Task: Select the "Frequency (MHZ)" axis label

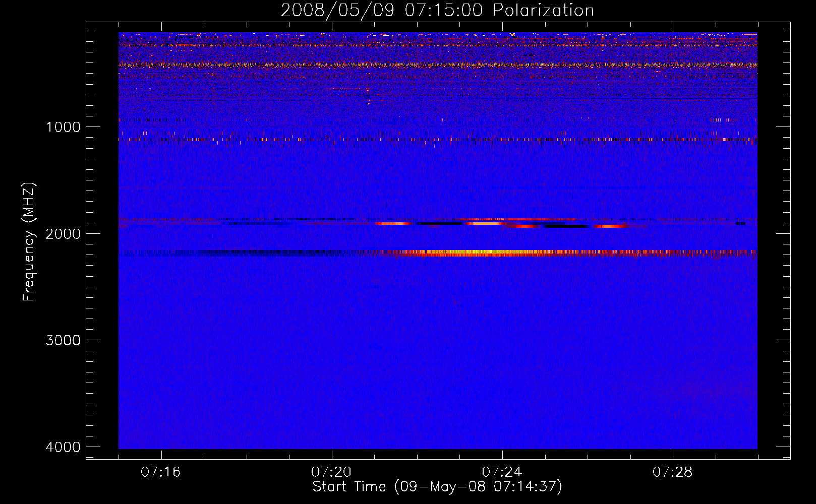Action: [x=29, y=242]
